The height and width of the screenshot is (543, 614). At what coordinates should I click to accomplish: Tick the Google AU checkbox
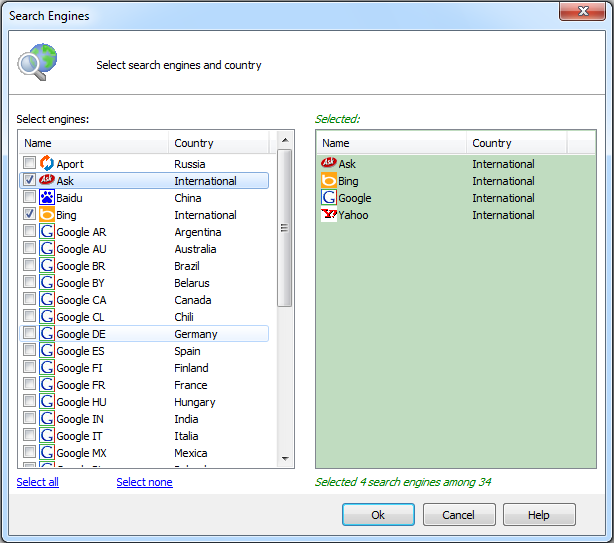tap(29, 248)
